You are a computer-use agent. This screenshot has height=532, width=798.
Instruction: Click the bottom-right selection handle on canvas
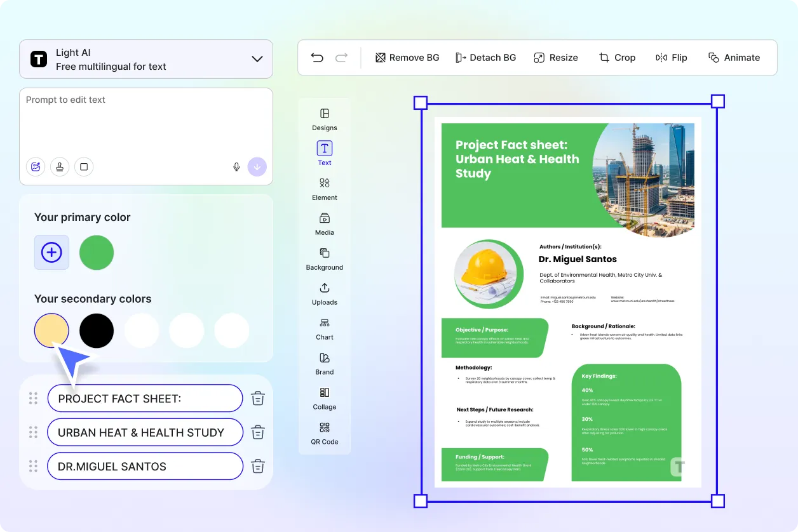(717, 502)
